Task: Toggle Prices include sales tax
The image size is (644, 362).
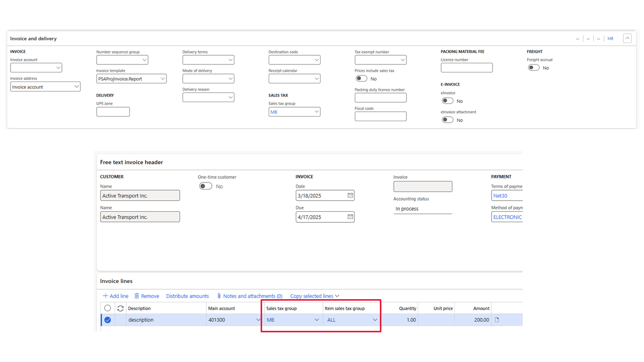Action: click(361, 78)
